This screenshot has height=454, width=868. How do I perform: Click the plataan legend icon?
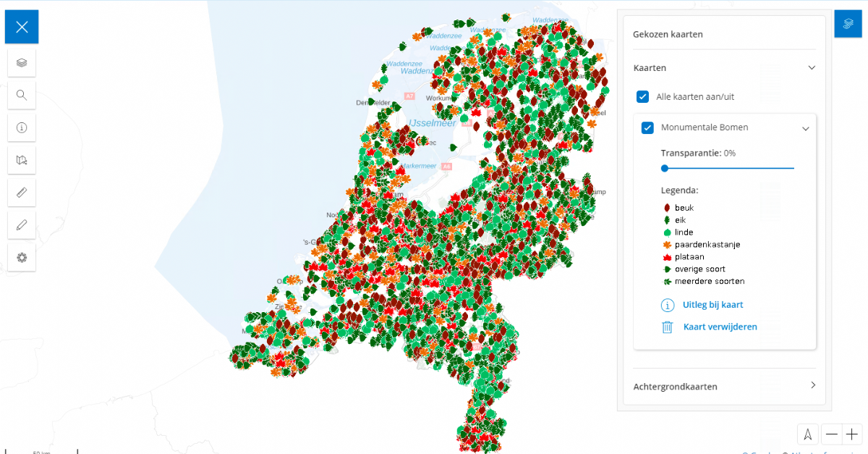pyautogui.click(x=666, y=257)
